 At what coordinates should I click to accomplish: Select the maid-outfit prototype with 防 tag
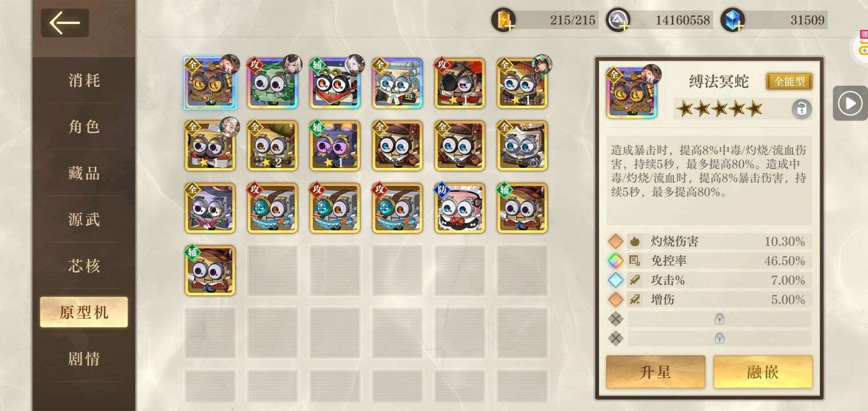coord(460,208)
